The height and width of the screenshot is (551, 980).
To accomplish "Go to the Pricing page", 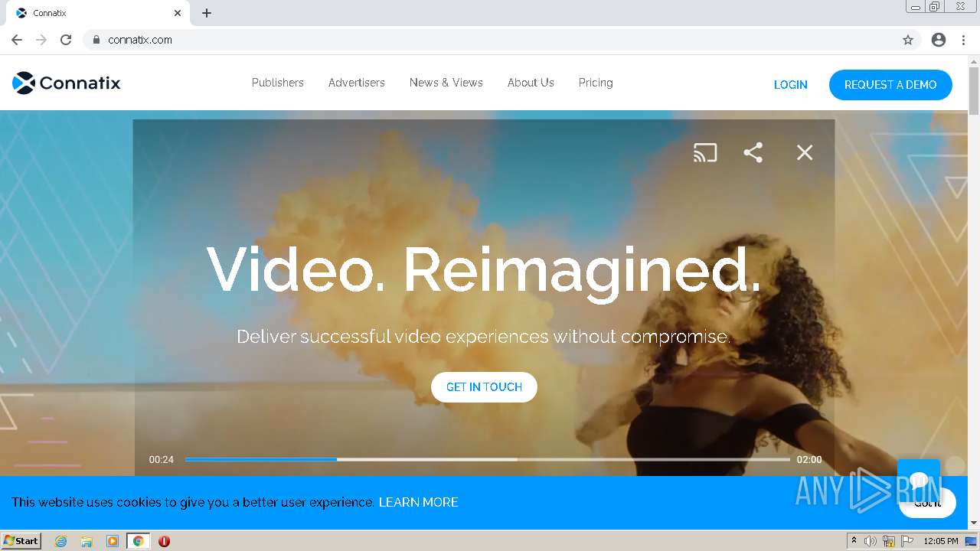I will (596, 83).
